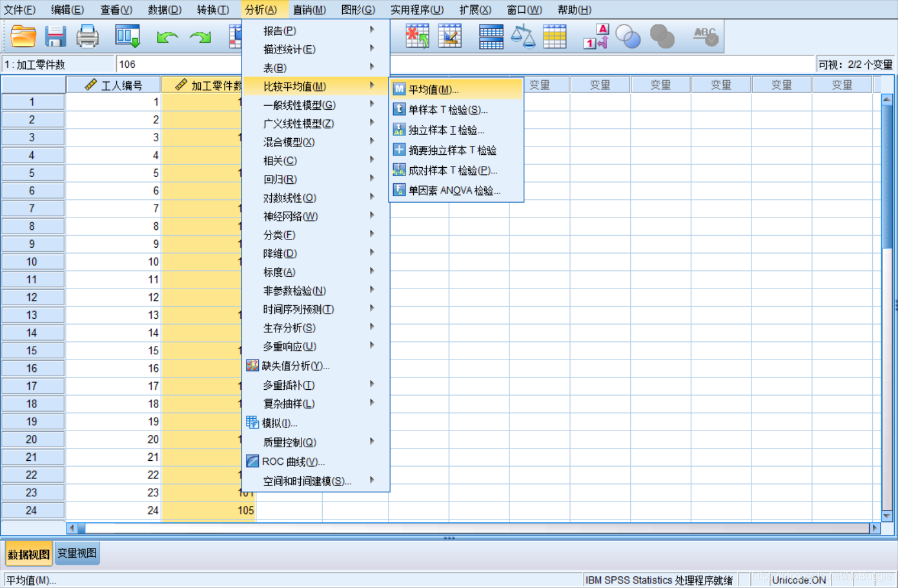
Task: Open the 文件(F) menu
Action: (x=19, y=10)
